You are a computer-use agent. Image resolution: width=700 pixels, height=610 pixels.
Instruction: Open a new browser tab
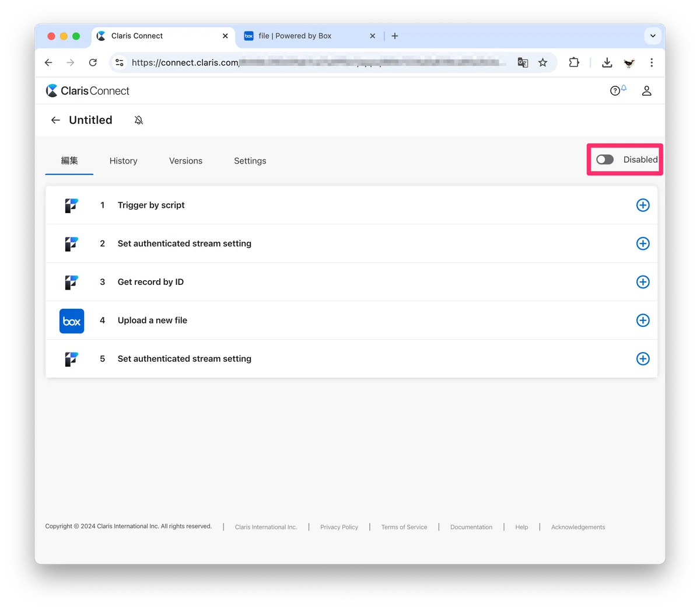click(395, 36)
